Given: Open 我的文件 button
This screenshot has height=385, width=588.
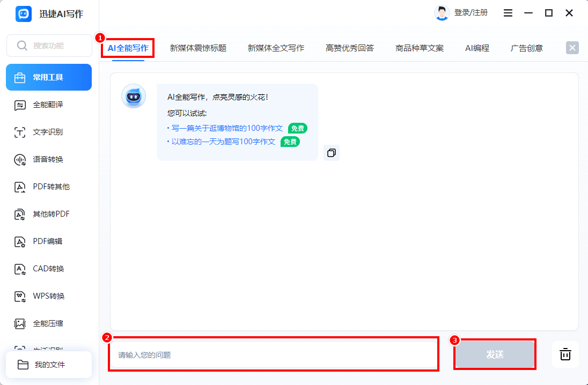Looking at the screenshot, I should (49, 365).
